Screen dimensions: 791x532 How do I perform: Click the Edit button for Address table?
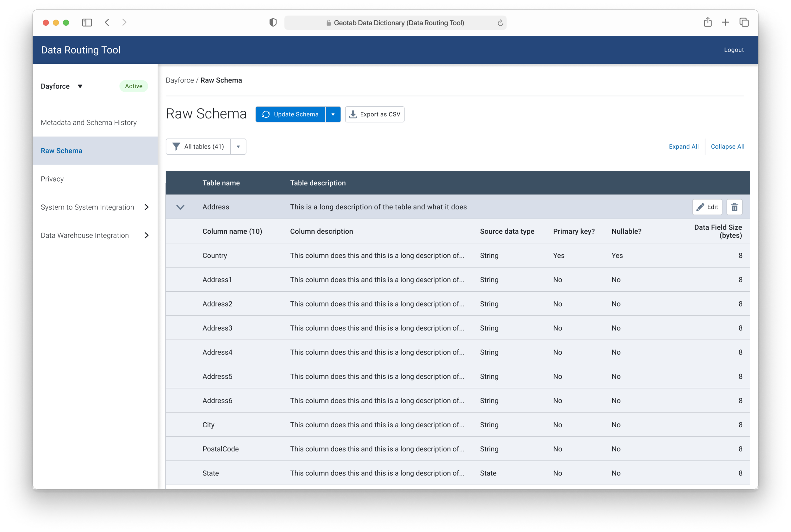click(707, 207)
